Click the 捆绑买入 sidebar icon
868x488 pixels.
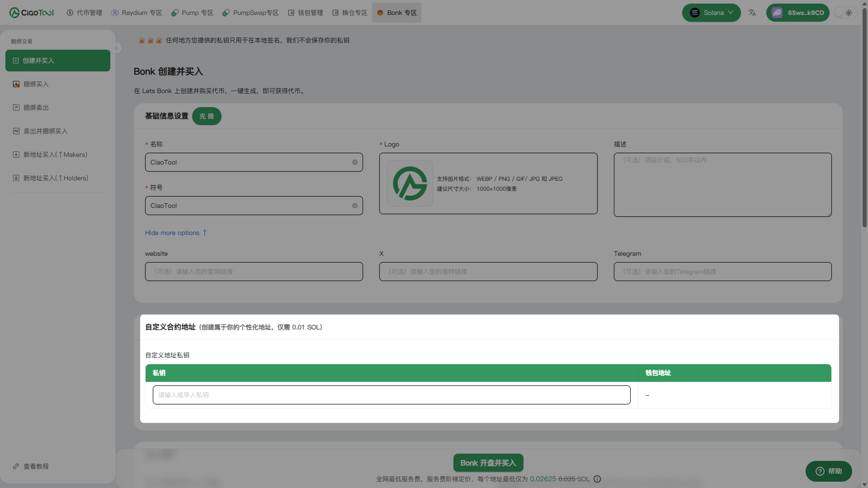coord(16,84)
